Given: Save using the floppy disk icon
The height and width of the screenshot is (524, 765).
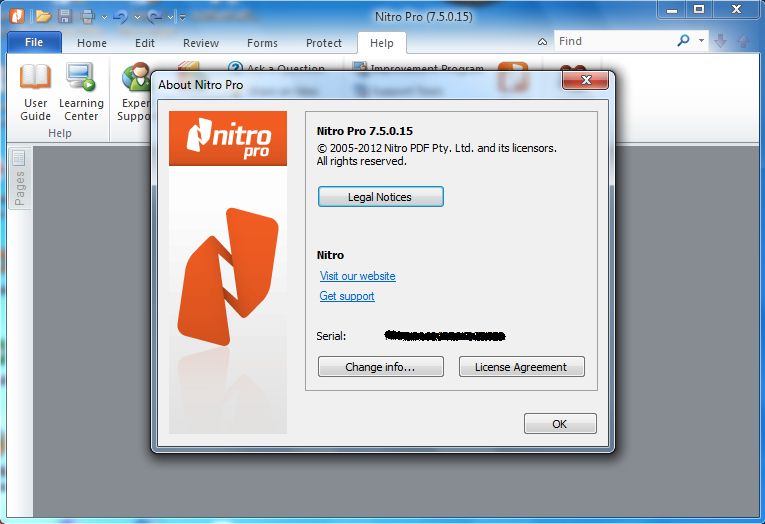Looking at the screenshot, I should (x=65, y=17).
